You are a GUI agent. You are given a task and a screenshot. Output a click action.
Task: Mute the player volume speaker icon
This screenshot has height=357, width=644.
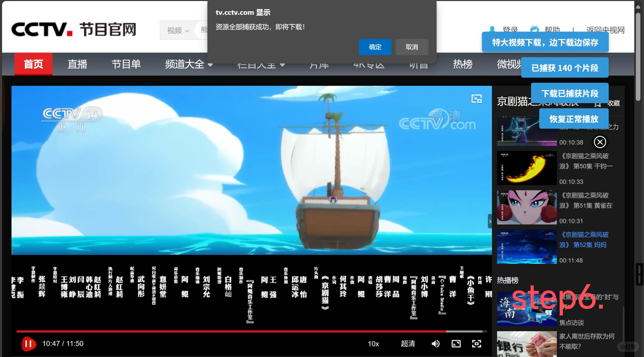click(435, 344)
